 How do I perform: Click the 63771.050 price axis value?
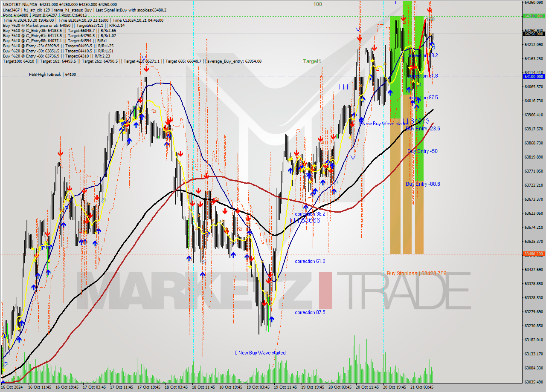point(534,171)
